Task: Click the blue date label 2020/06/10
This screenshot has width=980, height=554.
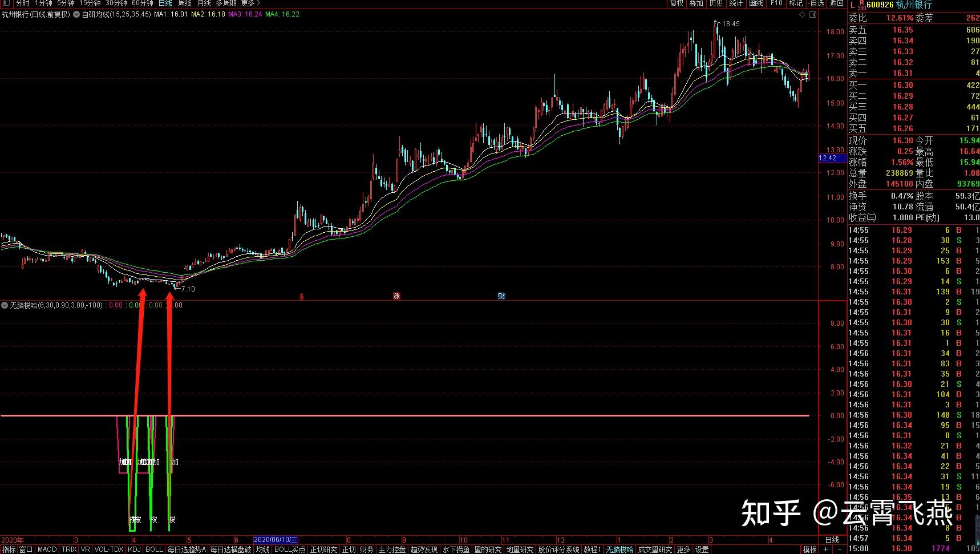Action: click(275, 539)
